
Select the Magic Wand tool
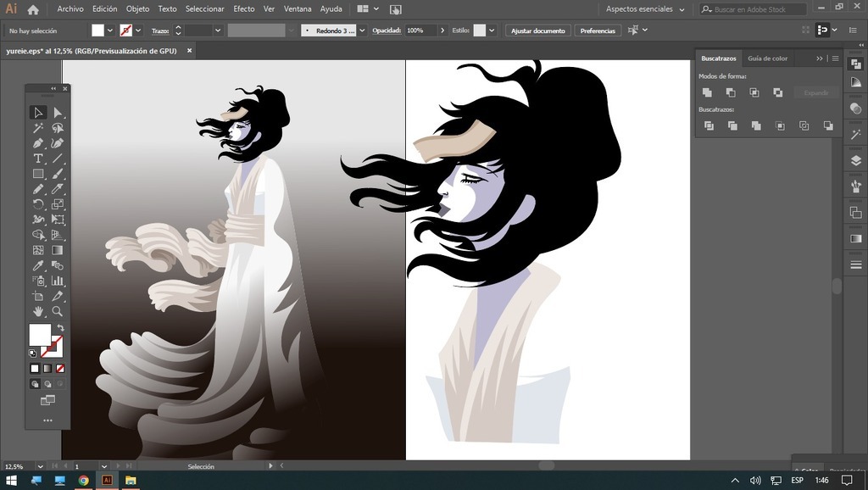[x=38, y=128]
